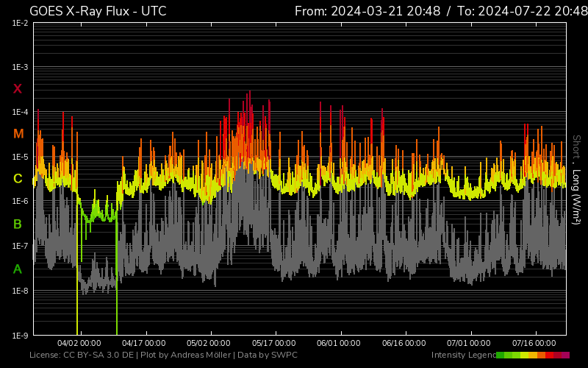
Task: Pick the dark green intensity legend swatch
Action: [x=501, y=355]
